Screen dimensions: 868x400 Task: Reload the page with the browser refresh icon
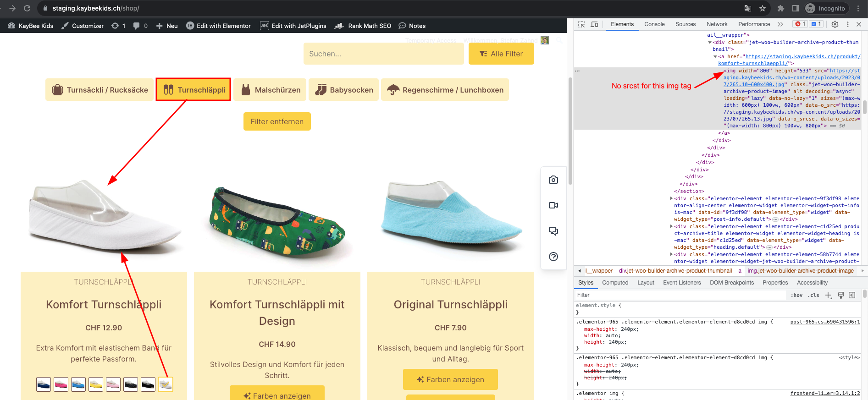[x=27, y=8]
